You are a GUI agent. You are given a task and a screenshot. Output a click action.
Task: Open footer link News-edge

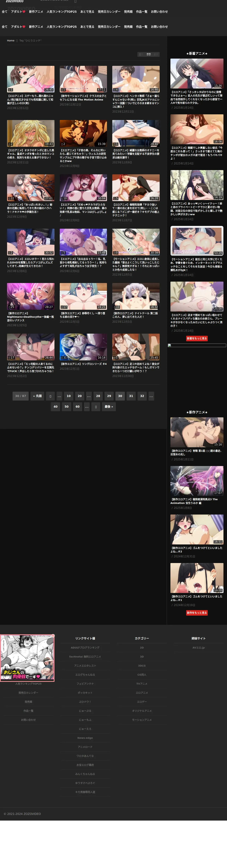[x=85, y=738]
